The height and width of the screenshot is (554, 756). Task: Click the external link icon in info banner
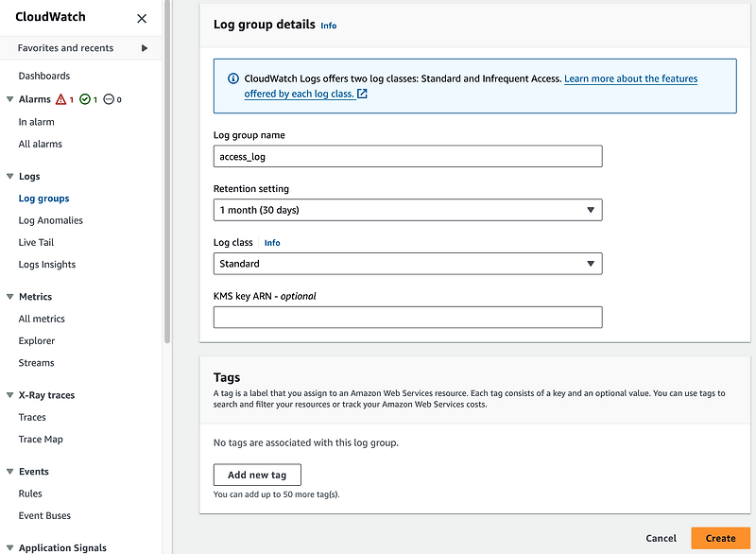[x=362, y=95]
